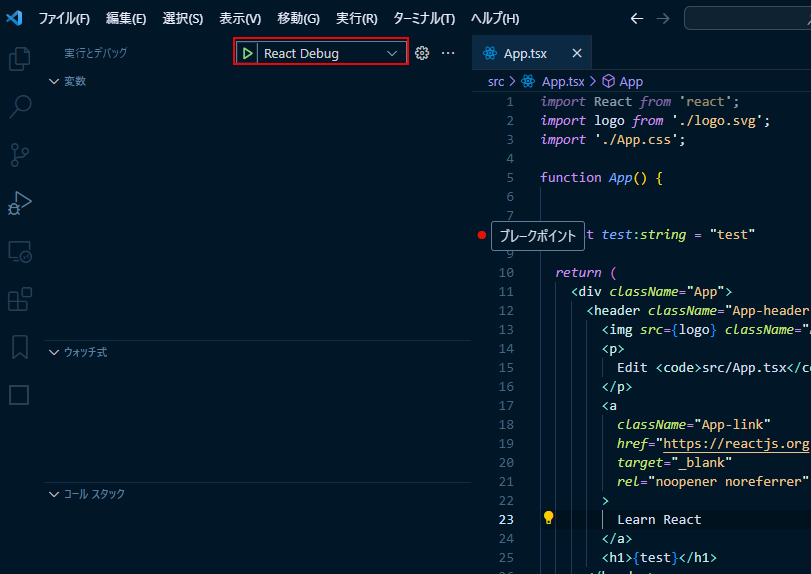811x574 pixels.
Task: Open the 編集(E) menu
Action: [x=126, y=19]
